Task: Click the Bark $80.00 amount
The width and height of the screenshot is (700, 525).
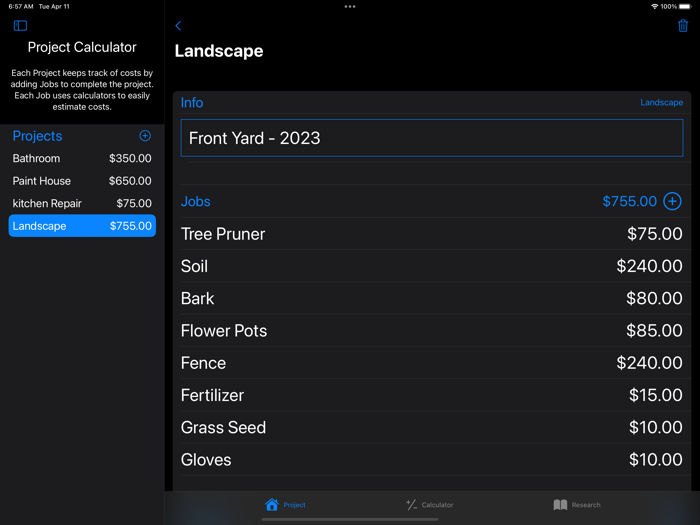Action: point(654,298)
